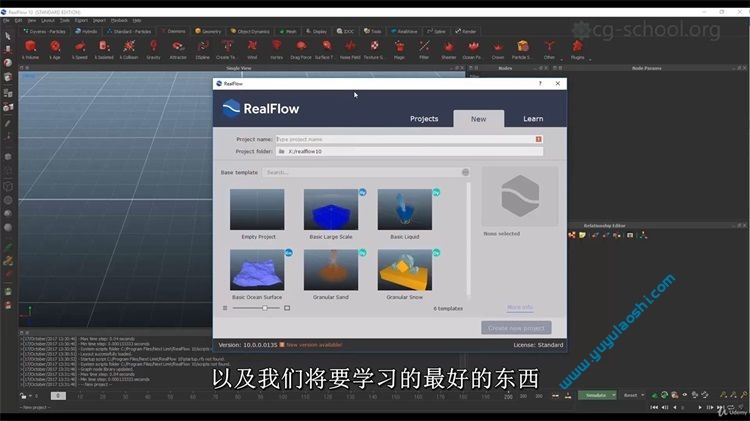
Task: Open the File menu
Action: pos(6,21)
